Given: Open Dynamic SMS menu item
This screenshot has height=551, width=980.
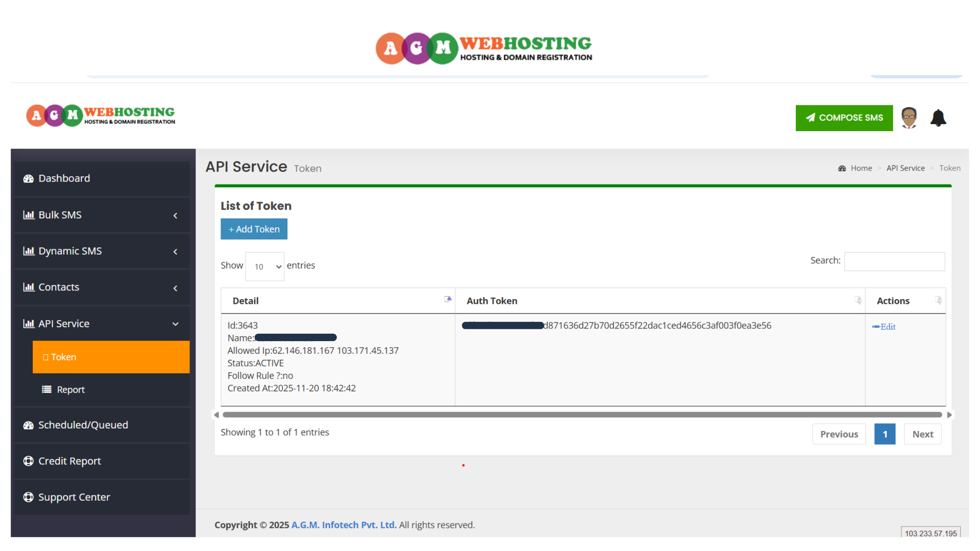Looking at the screenshot, I should (70, 251).
